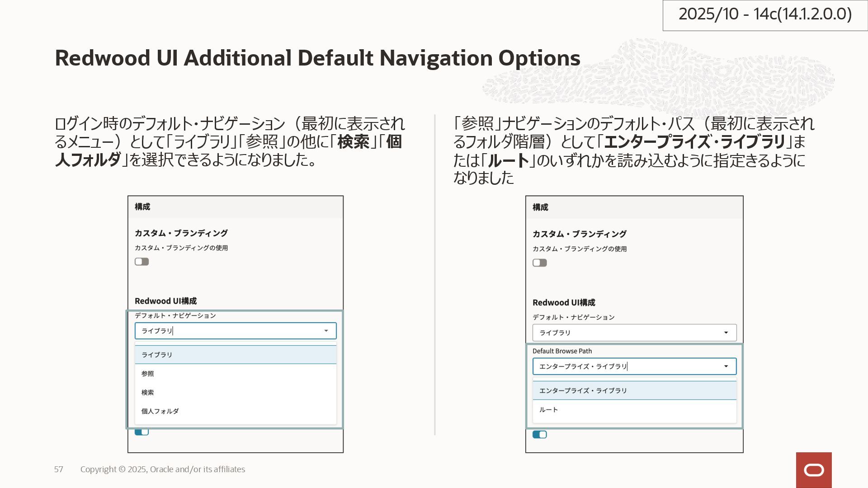
Task: Click the slide title Redwood UI Additional Default Navigation Options
Action: pyautogui.click(x=317, y=58)
